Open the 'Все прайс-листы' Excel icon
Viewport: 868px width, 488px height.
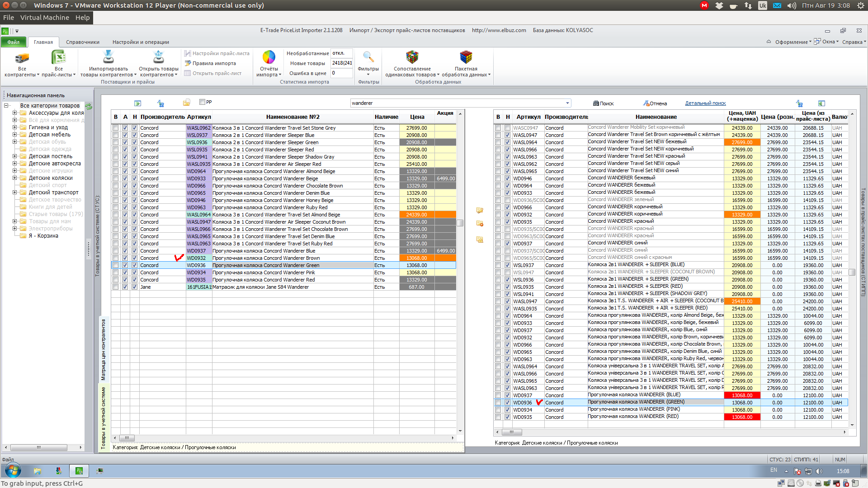59,57
